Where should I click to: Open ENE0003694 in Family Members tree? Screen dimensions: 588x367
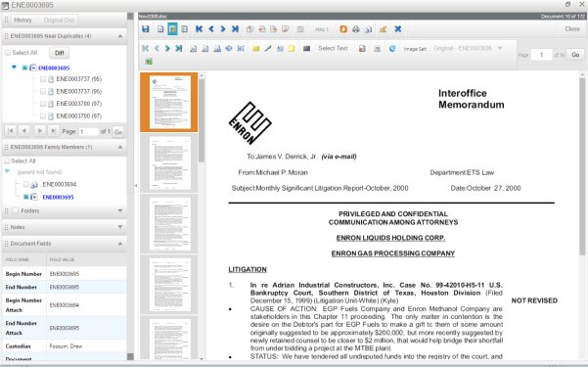coord(60,184)
